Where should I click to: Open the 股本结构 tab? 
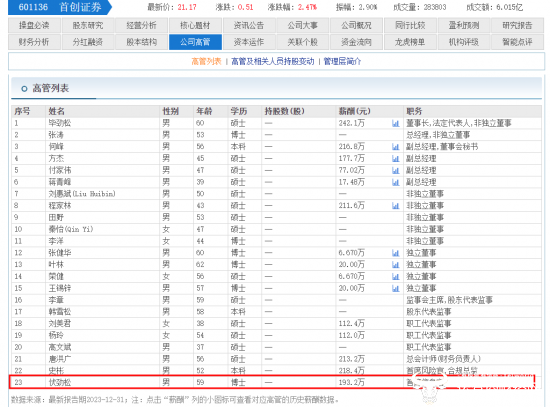tap(141, 42)
